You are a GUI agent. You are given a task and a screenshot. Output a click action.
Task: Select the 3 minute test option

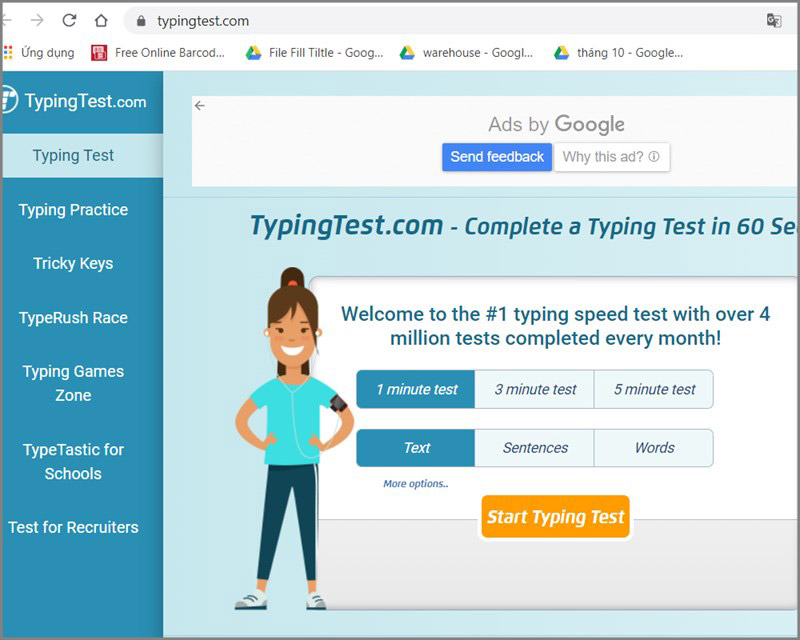click(x=535, y=390)
